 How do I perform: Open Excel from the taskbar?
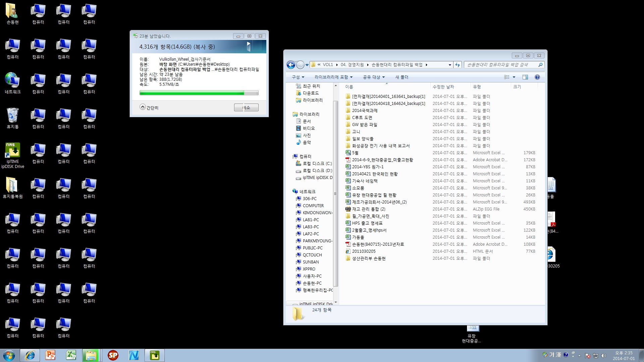click(71, 355)
